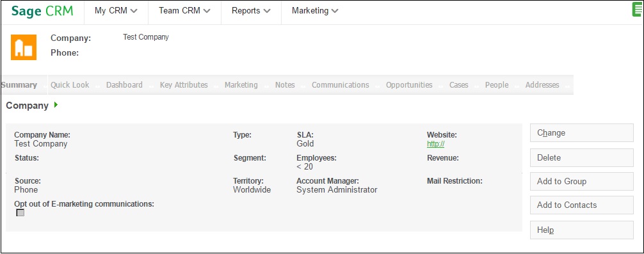Click the Mail Restriction label
Viewport: 644px width, 254px height.
[455, 181]
